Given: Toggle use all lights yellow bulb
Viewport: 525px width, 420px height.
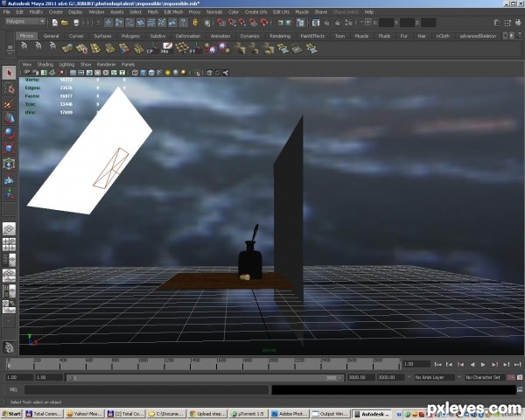Looking at the screenshot, I should [x=168, y=73].
